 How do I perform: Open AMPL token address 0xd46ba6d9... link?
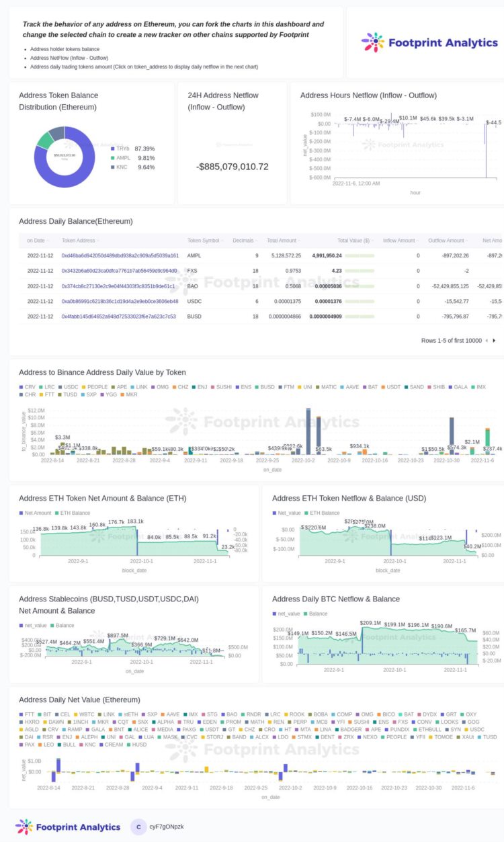tap(120, 256)
